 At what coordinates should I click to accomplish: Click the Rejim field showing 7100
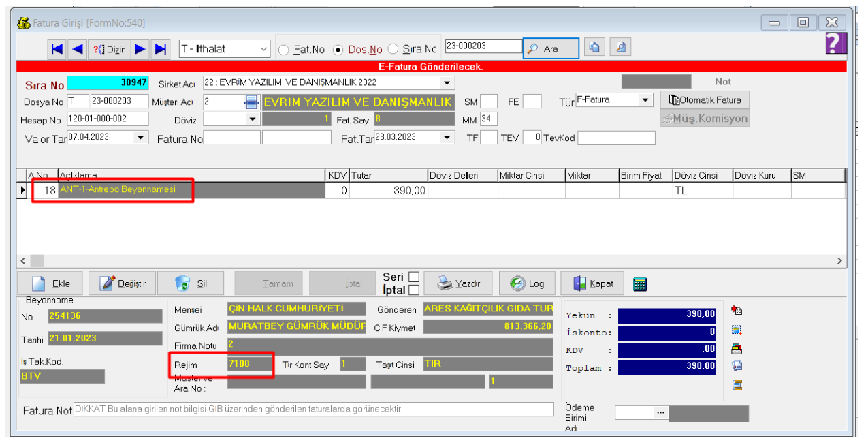point(250,364)
